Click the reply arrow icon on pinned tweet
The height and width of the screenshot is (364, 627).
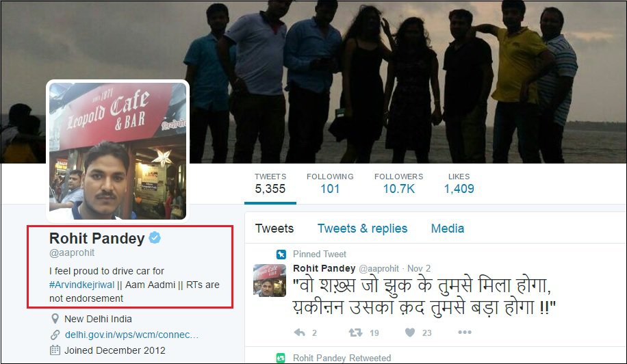point(300,333)
